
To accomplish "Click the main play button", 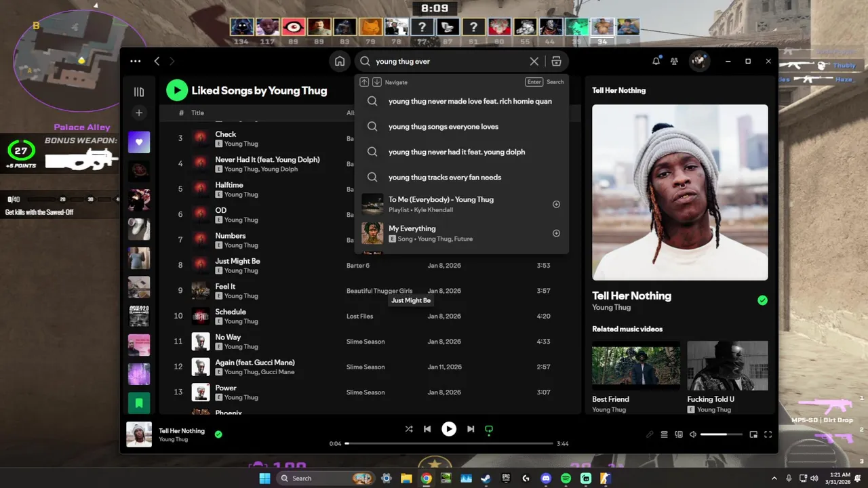I will 449,429.
